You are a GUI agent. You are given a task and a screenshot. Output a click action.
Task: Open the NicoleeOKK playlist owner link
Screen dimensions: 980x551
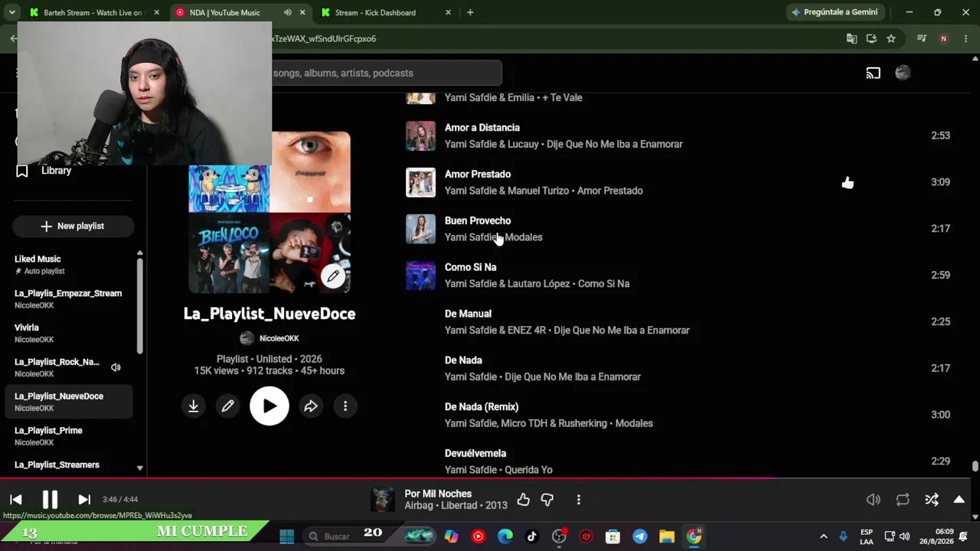[279, 338]
